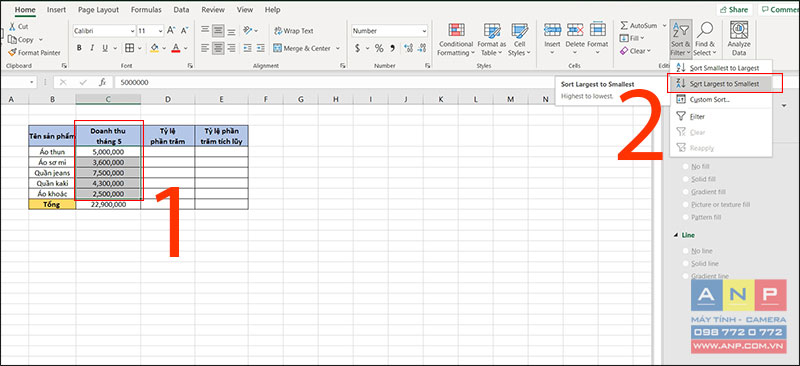The height and width of the screenshot is (366, 800).
Task: Increase cell indent
Action: [x=261, y=48]
